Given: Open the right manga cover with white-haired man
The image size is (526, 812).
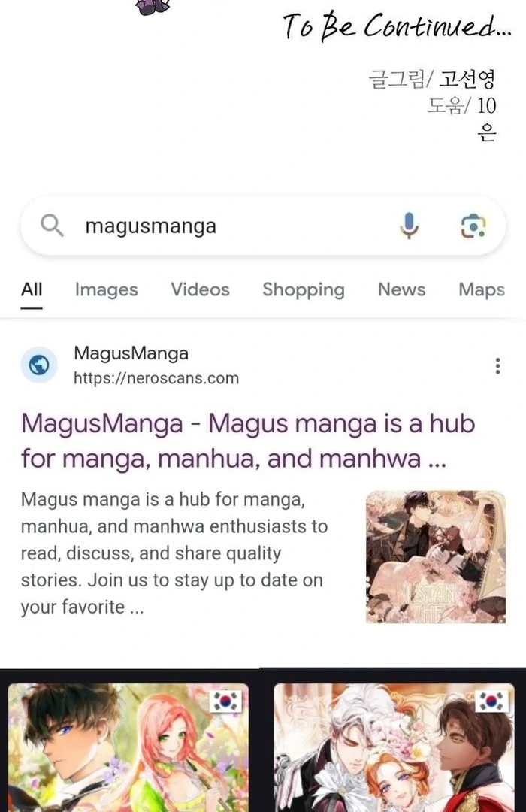Looking at the screenshot, I should (394, 747).
